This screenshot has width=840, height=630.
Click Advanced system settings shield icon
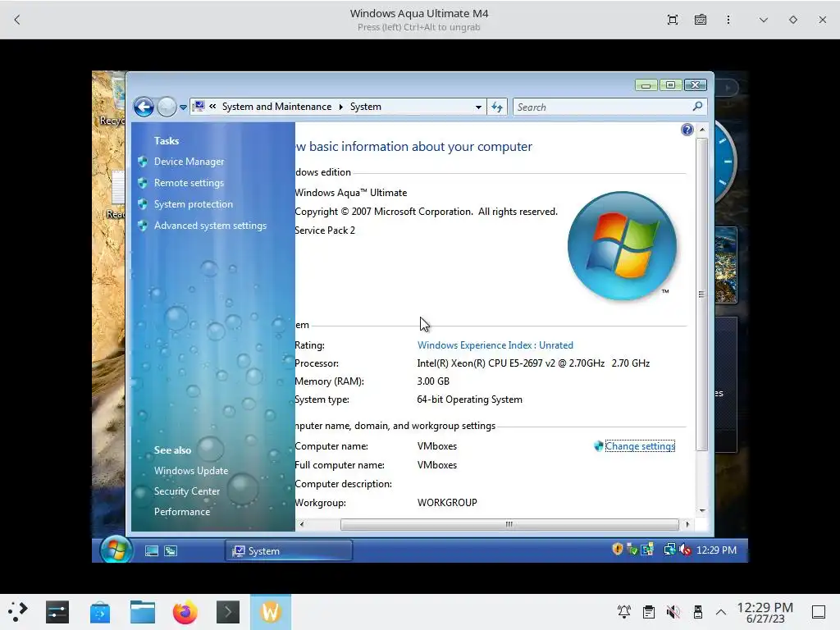pos(143,226)
